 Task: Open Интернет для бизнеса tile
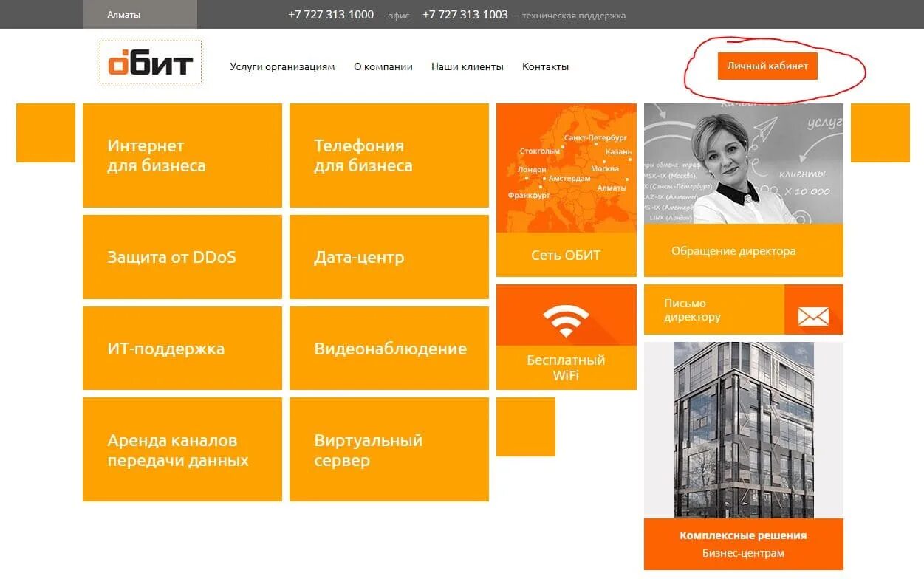(x=182, y=155)
